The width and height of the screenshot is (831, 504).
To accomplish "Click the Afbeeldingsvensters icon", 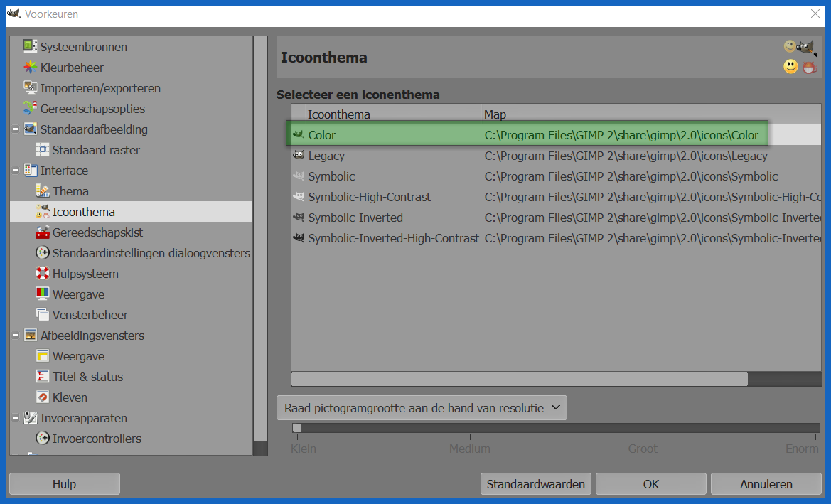I will pyautogui.click(x=30, y=336).
